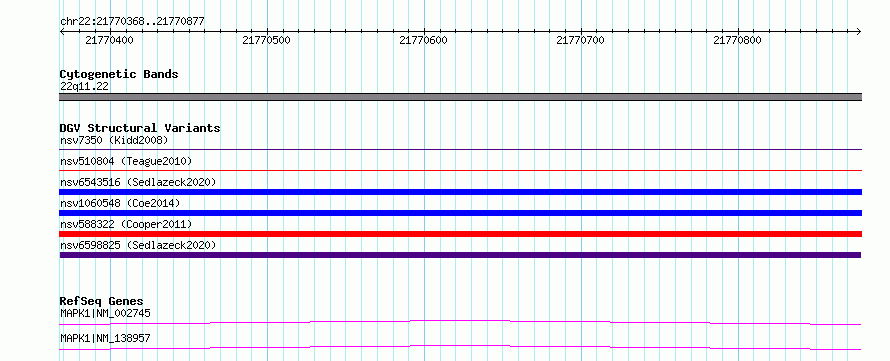The width and height of the screenshot is (890, 361).
Task: Click ruler position 21770500
Action: [x=266, y=40]
